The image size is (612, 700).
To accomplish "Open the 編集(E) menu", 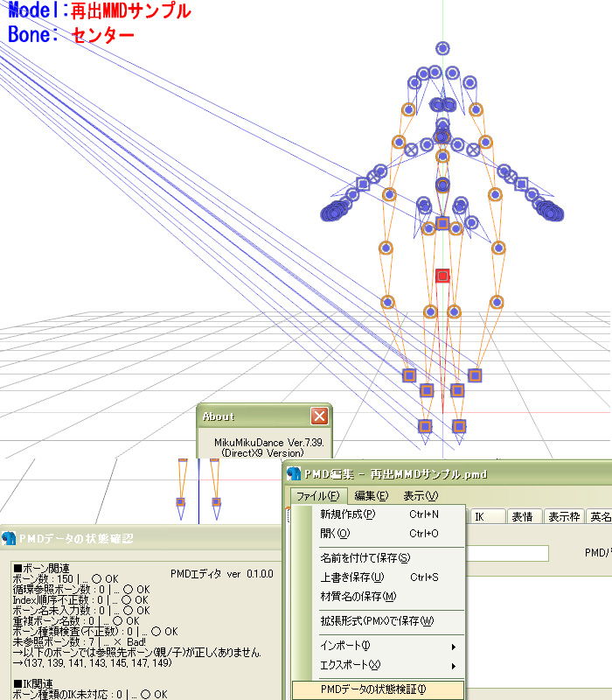I will click(x=371, y=496).
